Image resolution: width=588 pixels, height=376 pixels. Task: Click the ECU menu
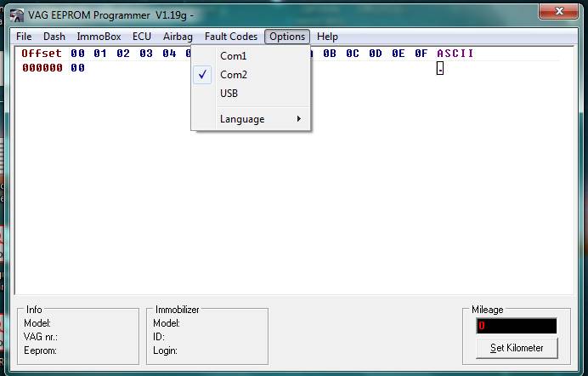tap(142, 37)
